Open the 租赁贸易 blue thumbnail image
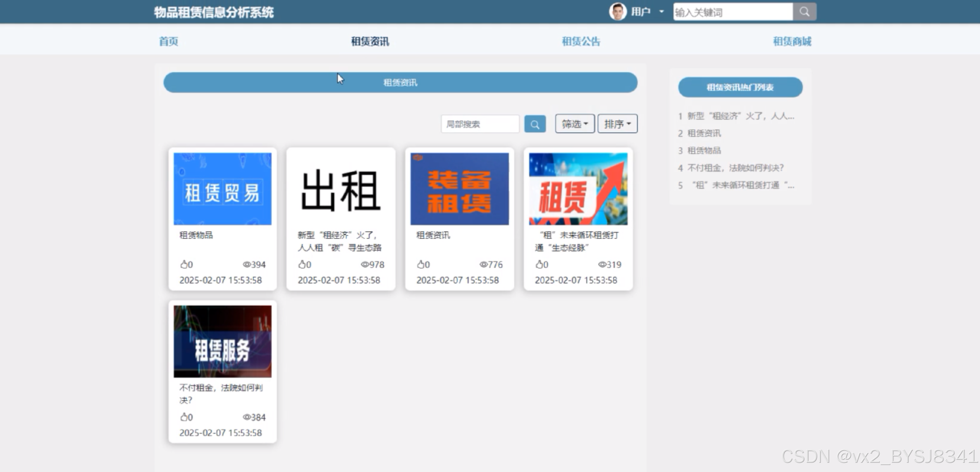The image size is (980, 472). coord(222,189)
